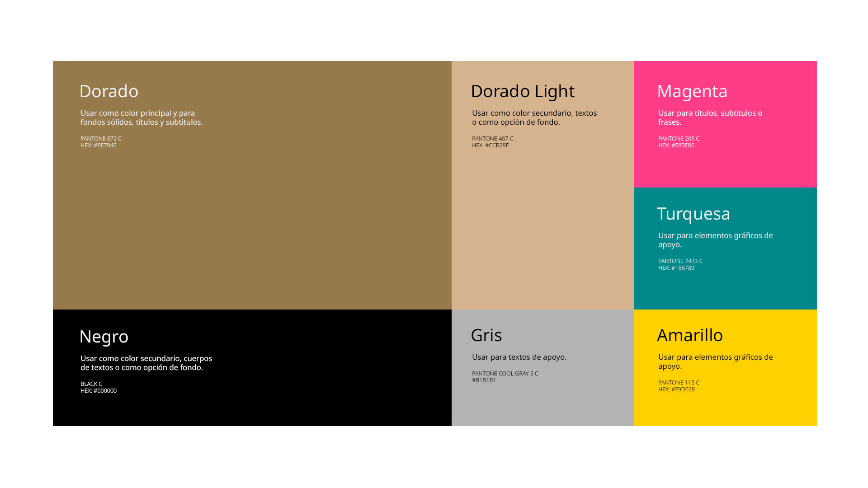Select the HEX: #8E794F value
868x488 pixels.
(x=98, y=145)
